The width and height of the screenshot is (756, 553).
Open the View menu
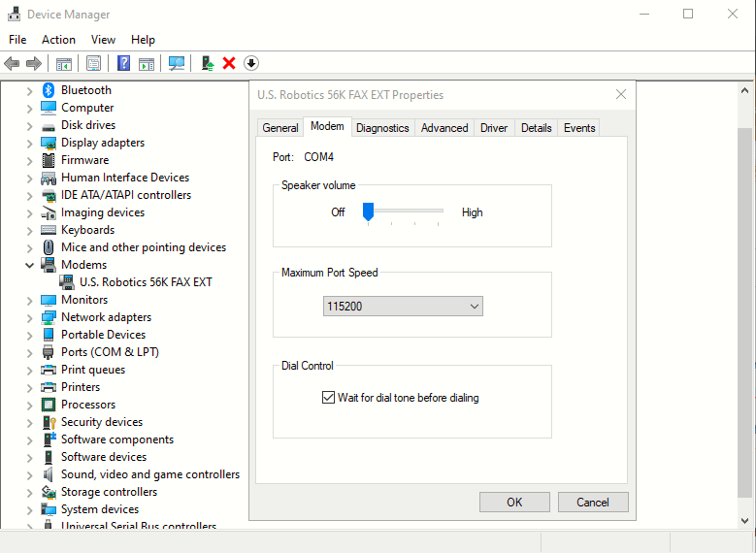point(103,40)
